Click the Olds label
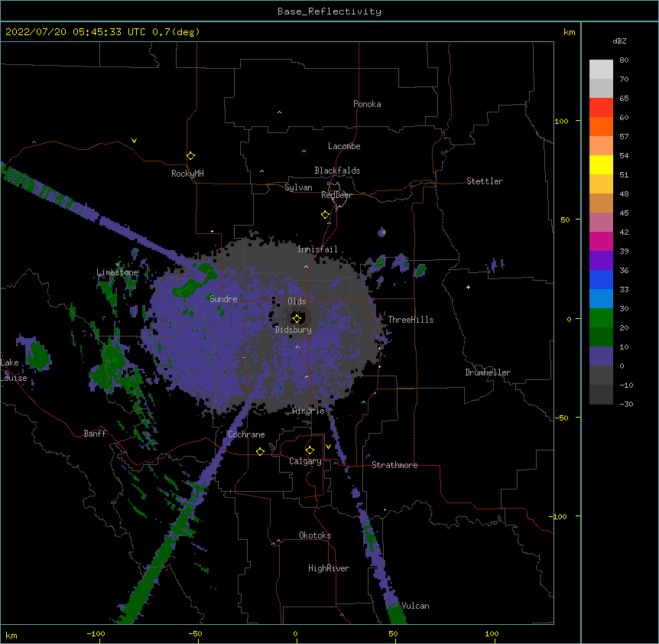Viewport: 659px width, 644px height. click(297, 301)
